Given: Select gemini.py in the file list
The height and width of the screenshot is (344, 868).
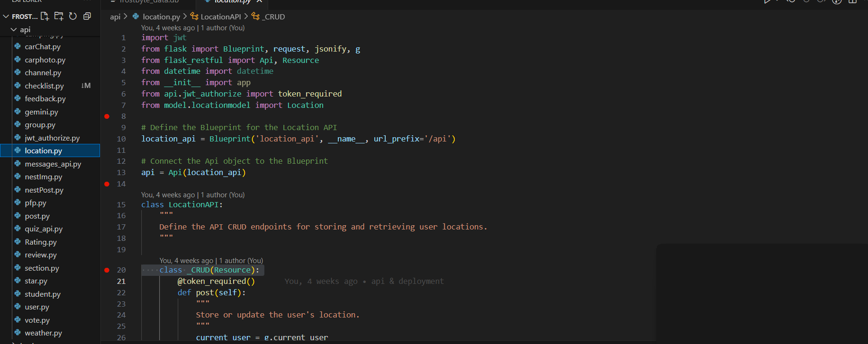Looking at the screenshot, I should pos(41,112).
